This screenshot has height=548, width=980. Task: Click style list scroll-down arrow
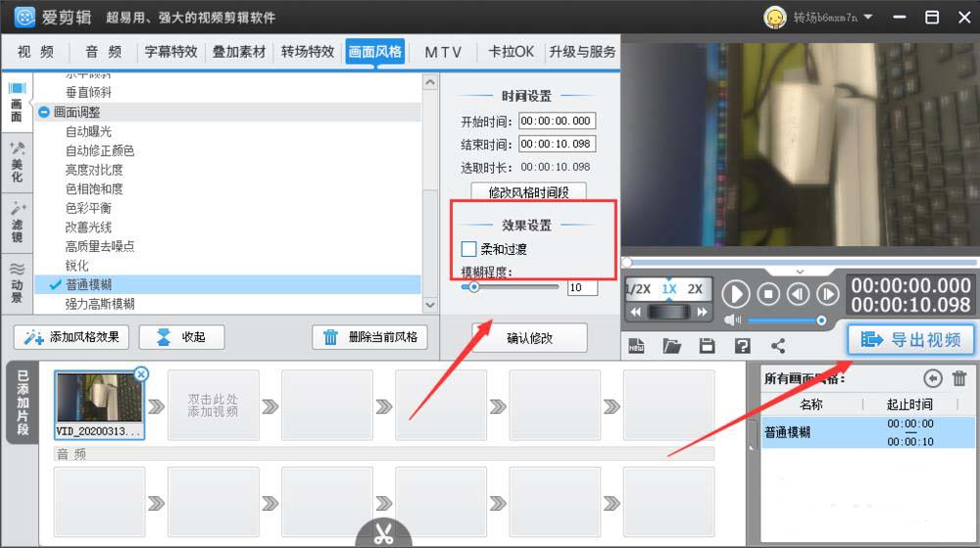[x=430, y=305]
